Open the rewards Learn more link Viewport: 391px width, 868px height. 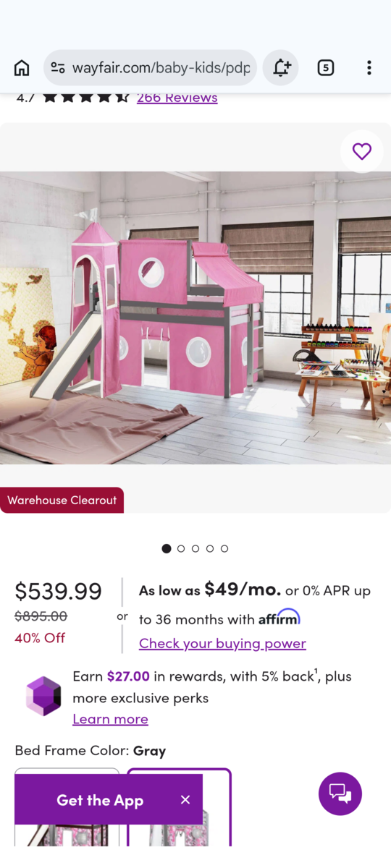110,719
